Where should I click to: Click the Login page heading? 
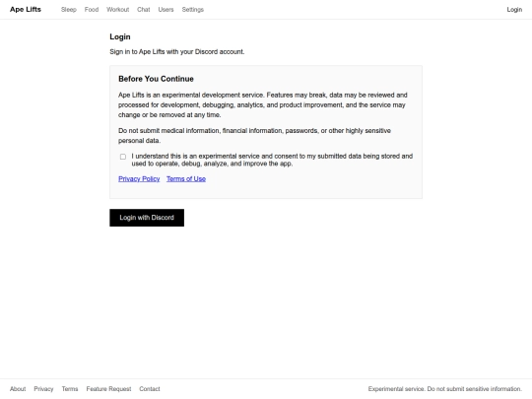point(120,36)
